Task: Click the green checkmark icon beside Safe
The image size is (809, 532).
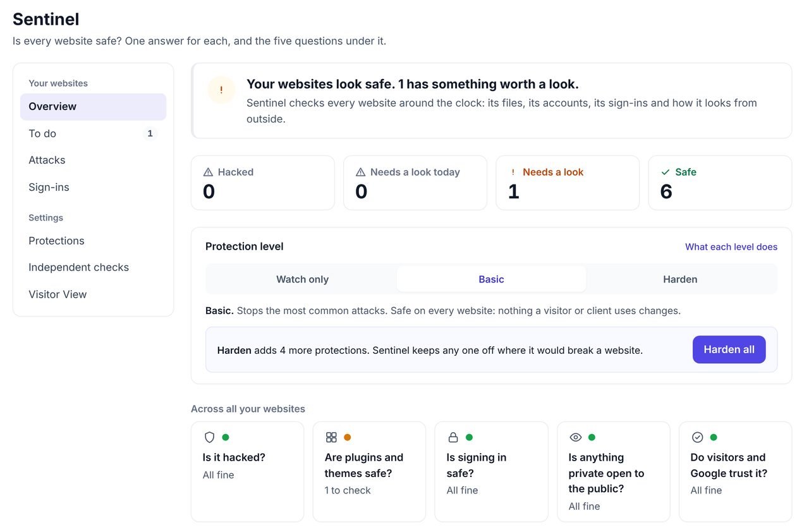Action: pyautogui.click(x=665, y=172)
